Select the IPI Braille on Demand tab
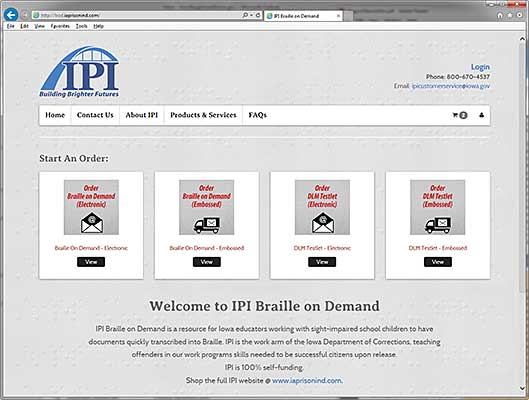 [303, 16]
